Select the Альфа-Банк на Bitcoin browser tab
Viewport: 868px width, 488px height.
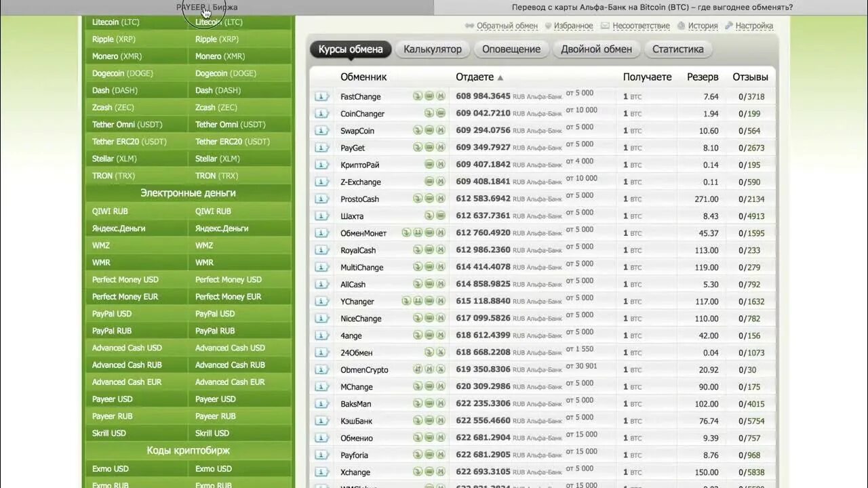(651, 7)
